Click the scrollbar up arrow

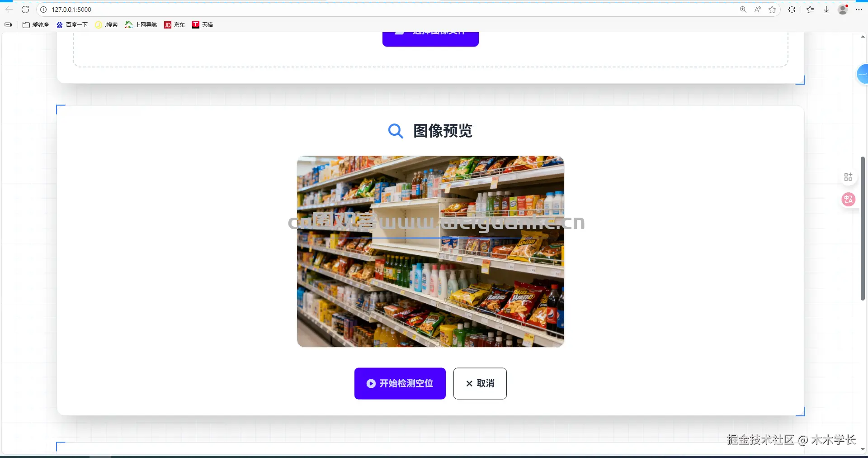863,37
